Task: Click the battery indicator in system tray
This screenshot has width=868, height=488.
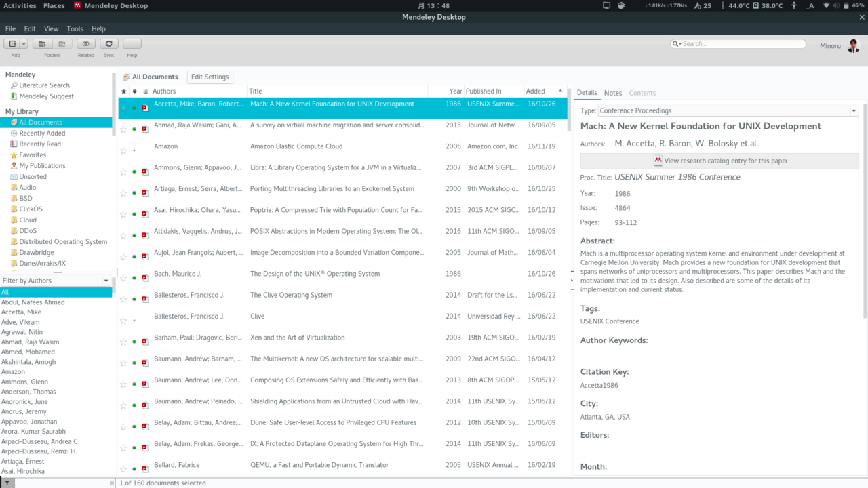Action: pyautogui.click(x=853, y=6)
